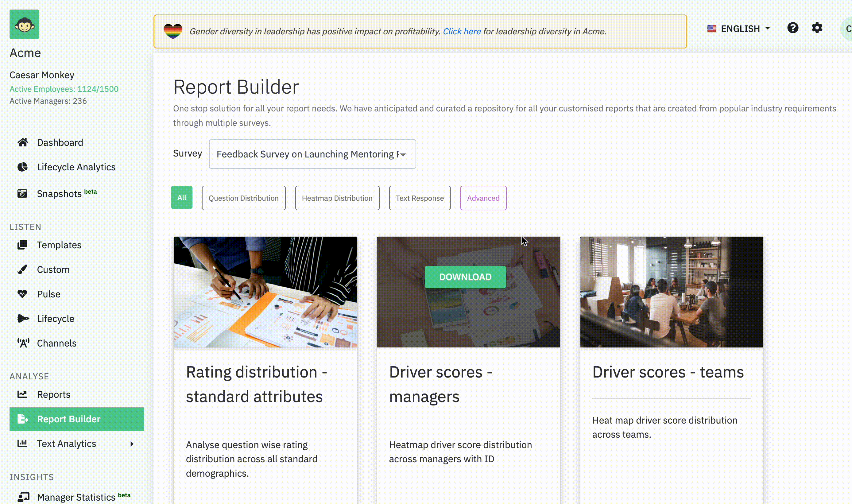Open Lifecycle Analytics in sidebar
Image resolution: width=852 pixels, height=504 pixels.
tap(76, 167)
